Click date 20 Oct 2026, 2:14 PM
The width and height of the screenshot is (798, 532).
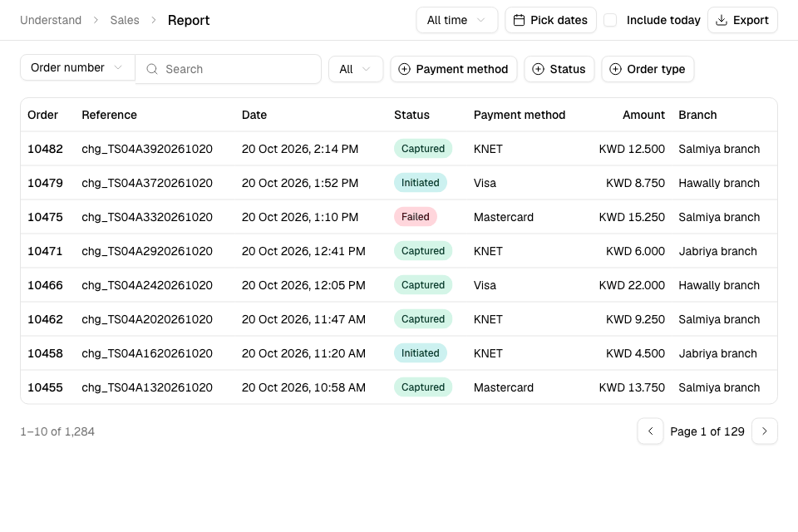click(x=300, y=149)
